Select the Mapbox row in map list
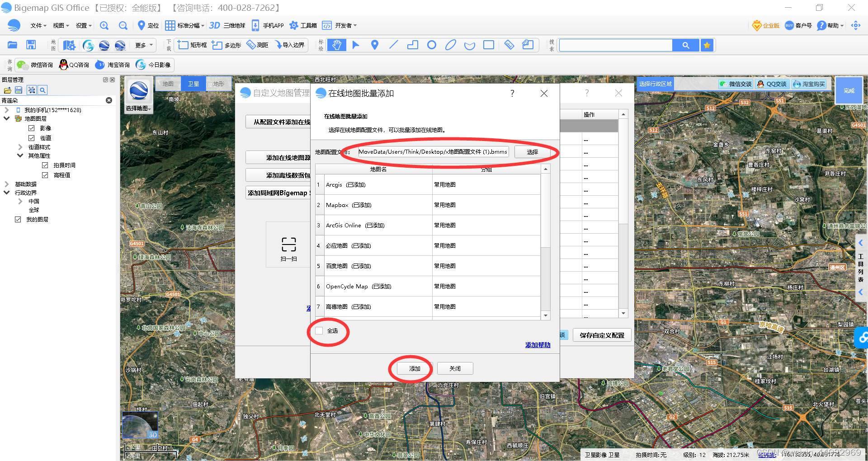 428,205
